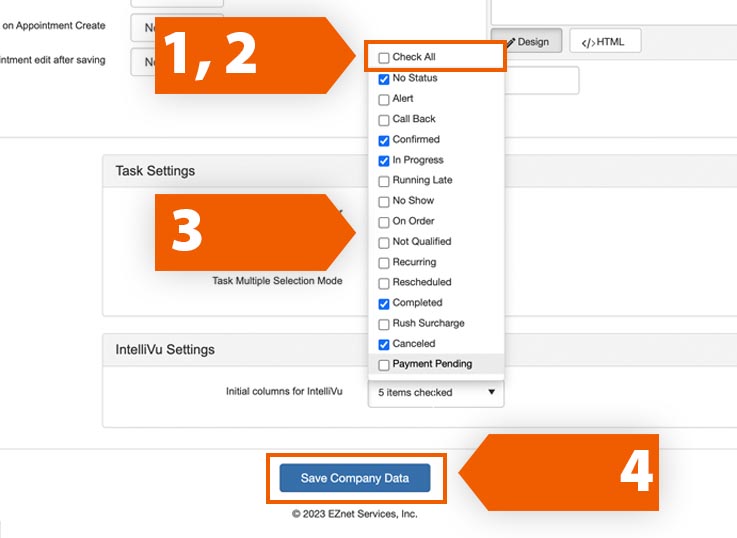
Task: Disable the In Progress checkbox
Action: (x=384, y=161)
